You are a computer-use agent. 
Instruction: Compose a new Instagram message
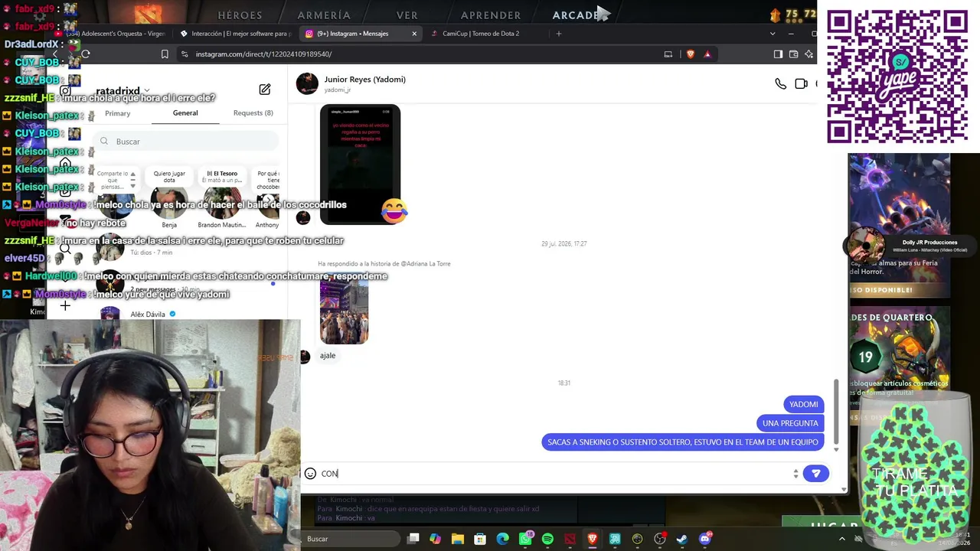tap(265, 90)
